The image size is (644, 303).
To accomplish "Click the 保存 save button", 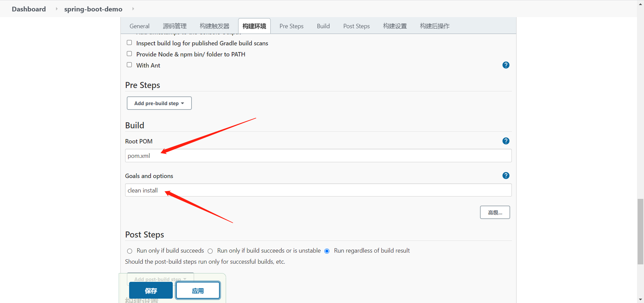I will point(151,291).
